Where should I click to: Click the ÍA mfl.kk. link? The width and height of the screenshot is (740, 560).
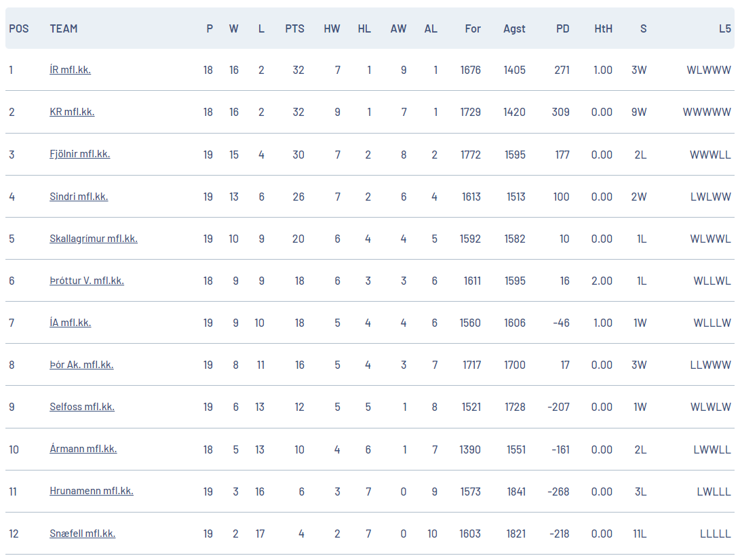pyautogui.click(x=71, y=322)
